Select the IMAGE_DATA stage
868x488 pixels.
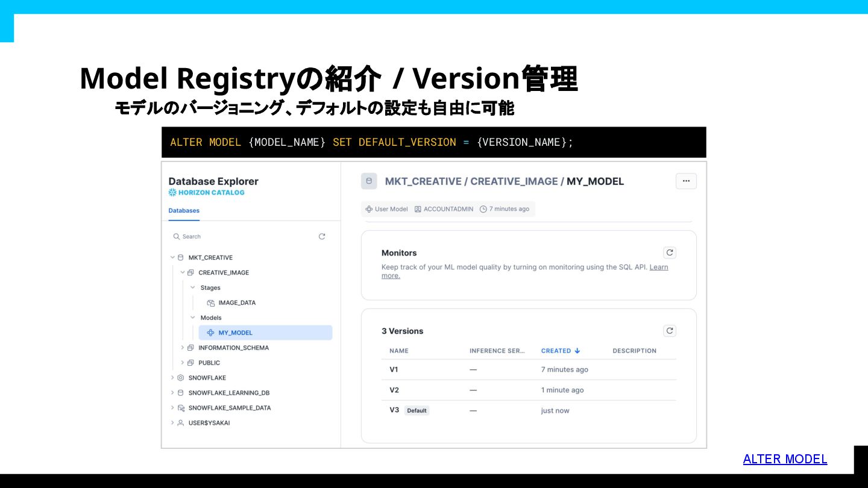[237, 302]
